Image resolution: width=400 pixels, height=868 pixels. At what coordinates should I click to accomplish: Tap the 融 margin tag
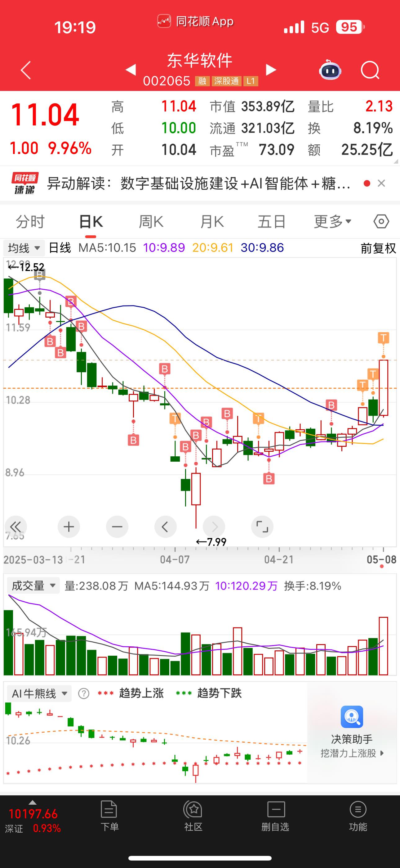202,81
